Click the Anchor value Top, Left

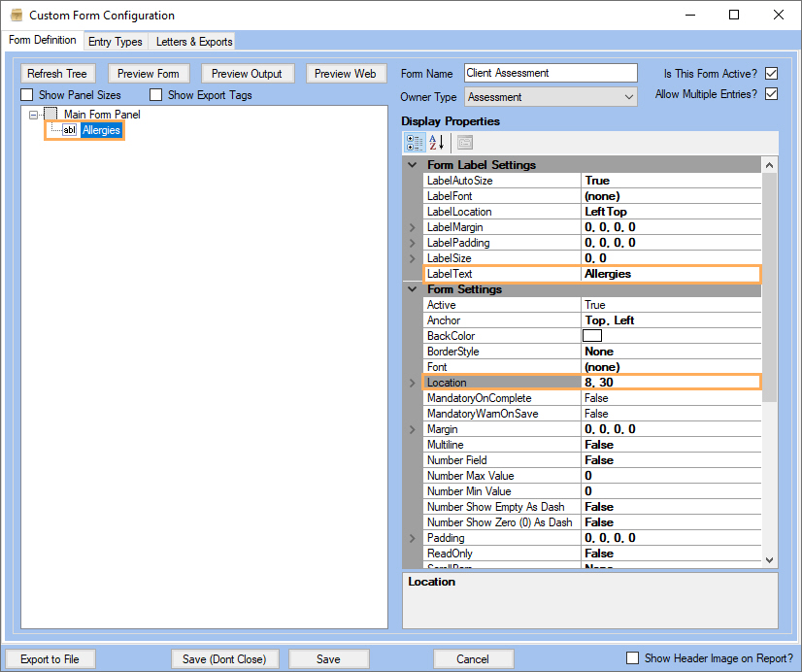point(609,320)
